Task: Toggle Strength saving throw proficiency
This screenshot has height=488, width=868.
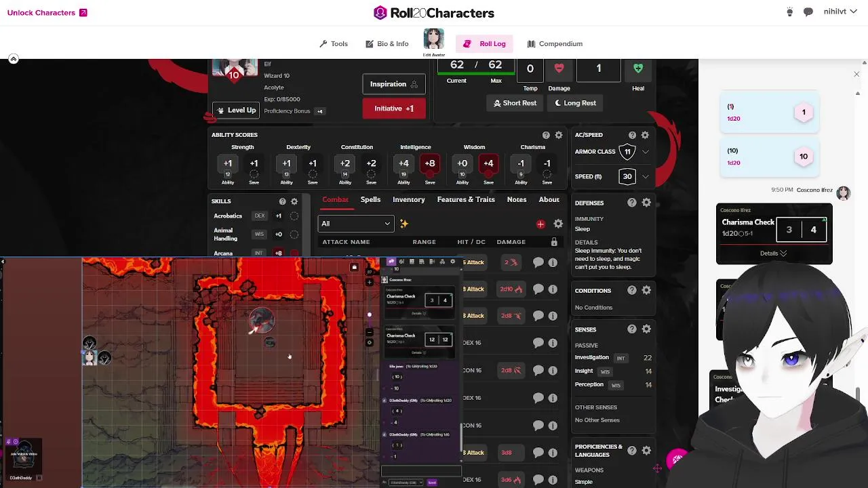Action: (254, 174)
